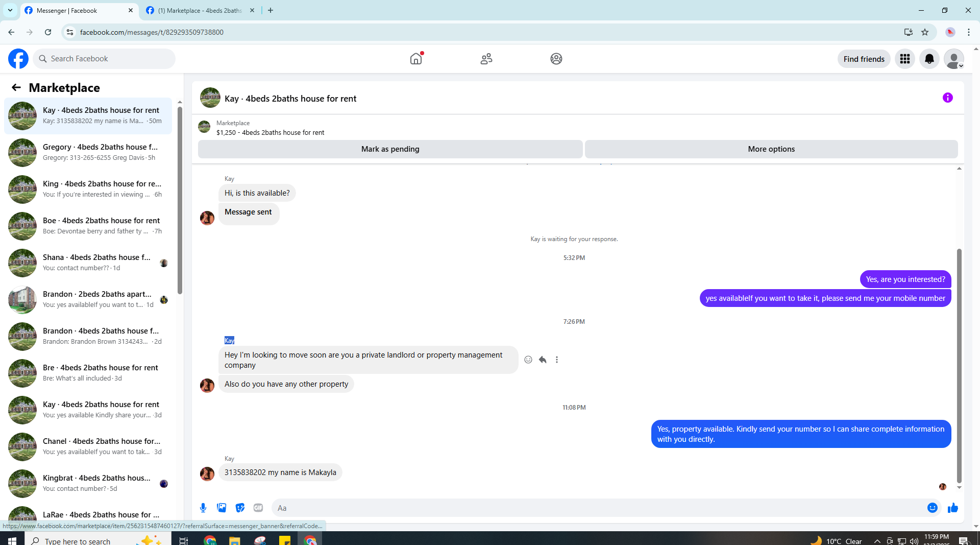View site information icon in address bar
Image resolution: width=980 pixels, height=545 pixels.
[x=70, y=32]
